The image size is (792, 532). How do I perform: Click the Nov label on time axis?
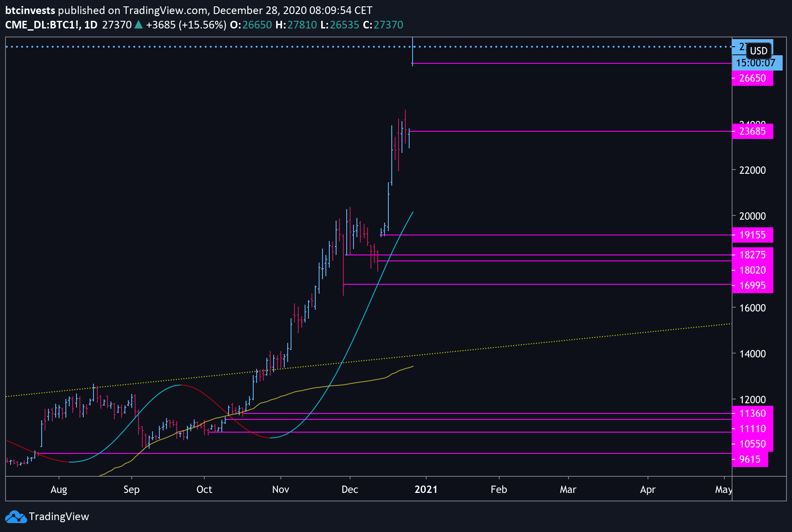280,490
